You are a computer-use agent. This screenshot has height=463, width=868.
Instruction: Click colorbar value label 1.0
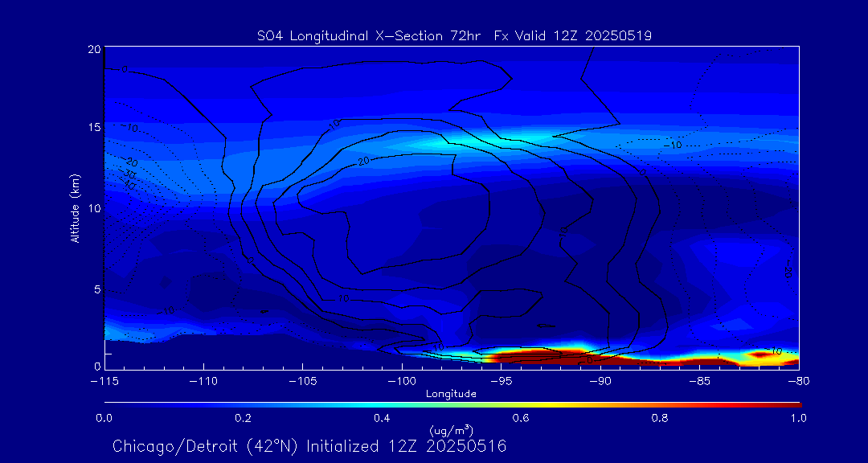tap(798, 418)
